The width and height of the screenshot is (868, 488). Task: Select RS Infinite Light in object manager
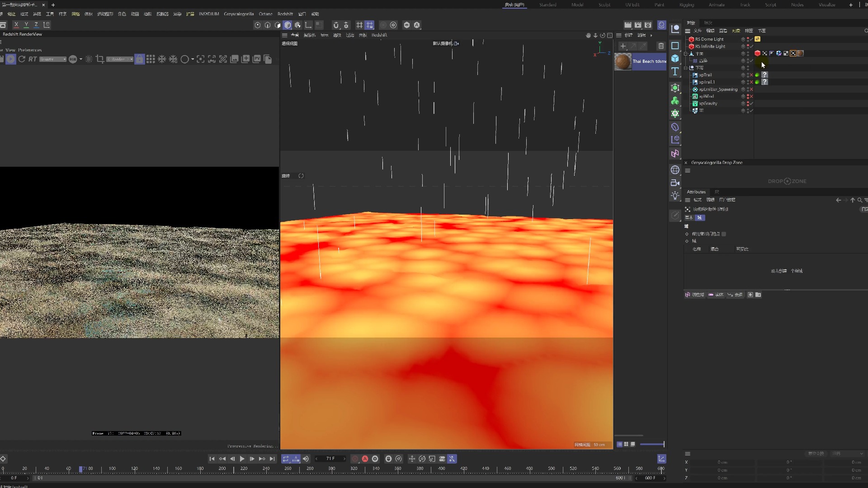point(710,47)
